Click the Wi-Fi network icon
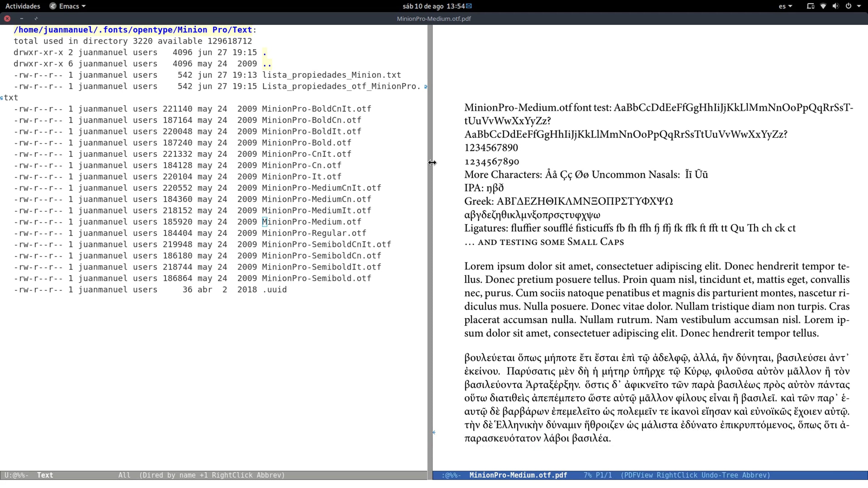 (823, 6)
